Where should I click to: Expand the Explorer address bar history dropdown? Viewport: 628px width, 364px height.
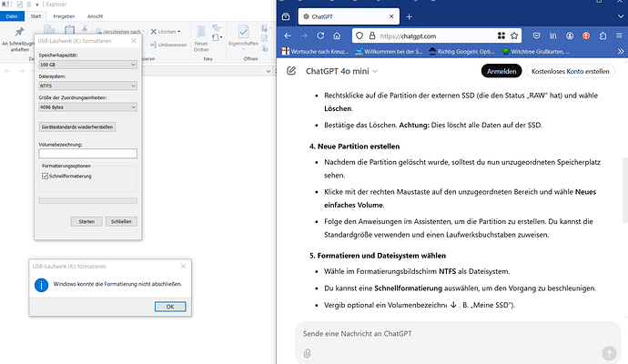click(x=268, y=71)
